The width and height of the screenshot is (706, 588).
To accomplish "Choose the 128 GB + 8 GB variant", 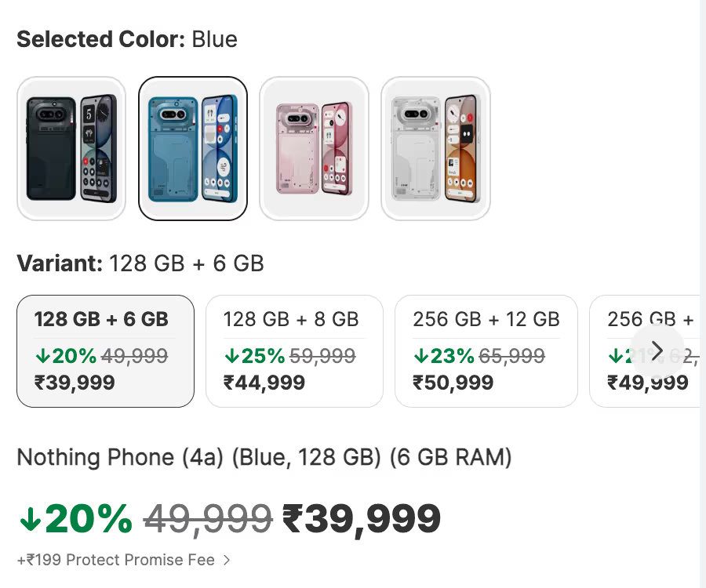I will pos(294,351).
